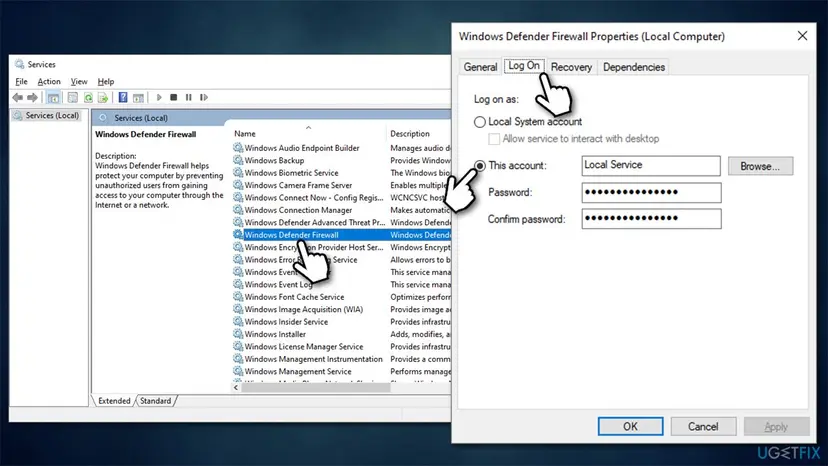Click the Start Service play icon

tap(159, 97)
